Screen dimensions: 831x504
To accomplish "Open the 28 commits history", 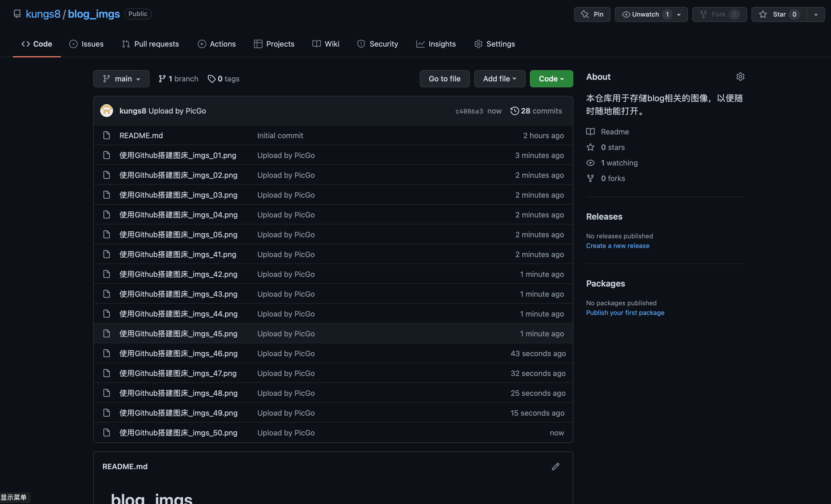I will (x=536, y=111).
